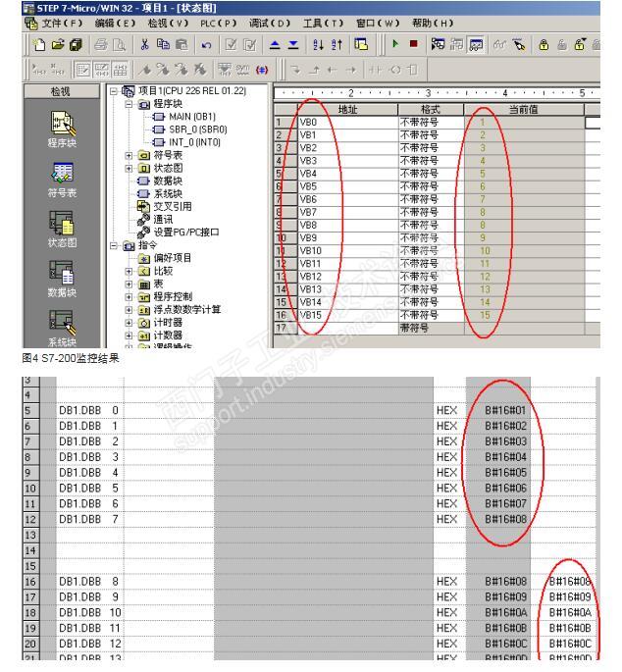Open the 工具(T) menu

[323, 24]
